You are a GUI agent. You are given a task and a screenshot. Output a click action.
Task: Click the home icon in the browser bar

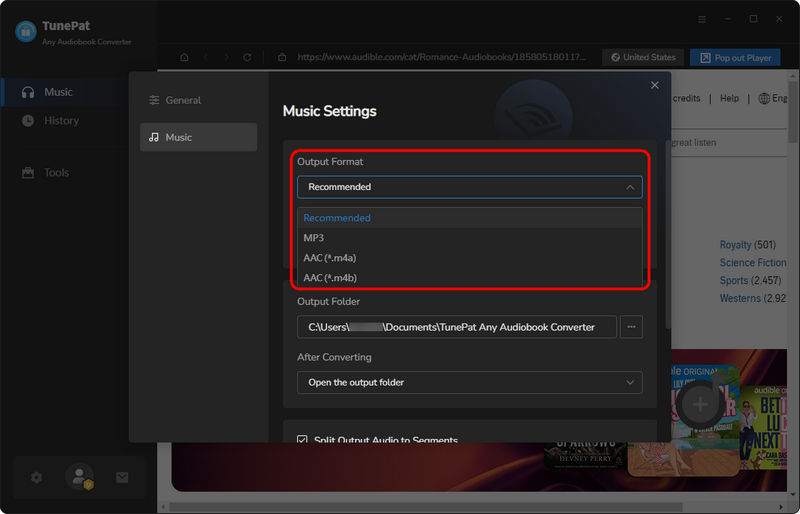click(184, 57)
